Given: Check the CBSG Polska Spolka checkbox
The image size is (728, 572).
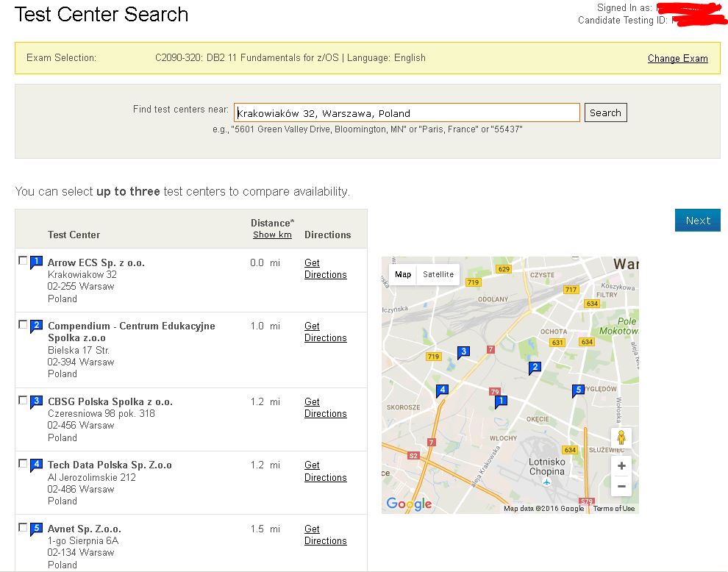Looking at the screenshot, I should pyautogui.click(x=22, y=400).
